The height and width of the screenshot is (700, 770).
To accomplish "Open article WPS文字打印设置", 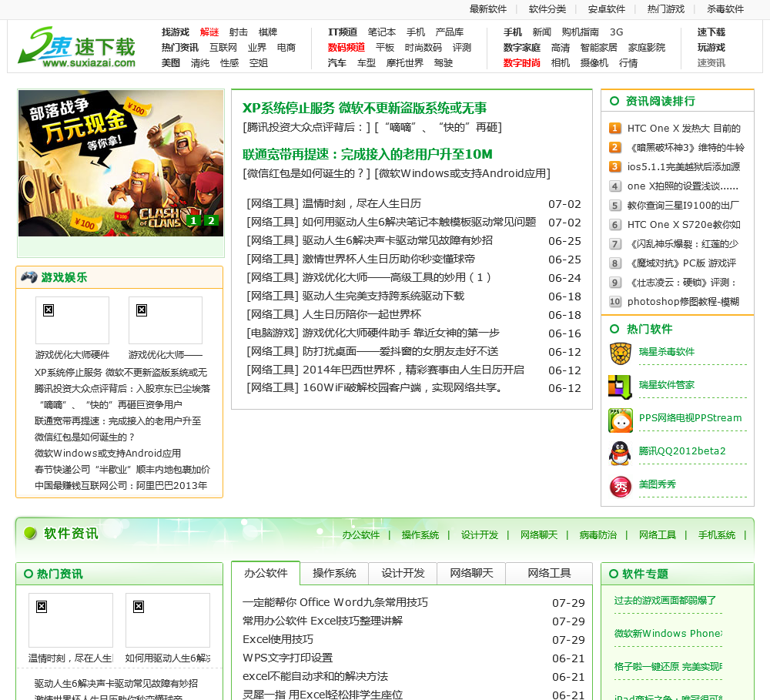I will click(287, 658).
